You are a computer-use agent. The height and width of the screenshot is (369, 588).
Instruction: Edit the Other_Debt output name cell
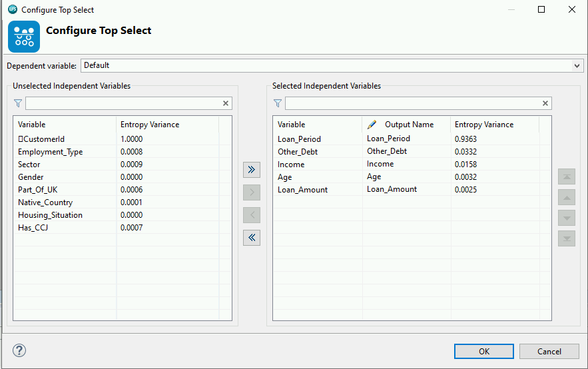pyautogui.click(x=406, y=151)
